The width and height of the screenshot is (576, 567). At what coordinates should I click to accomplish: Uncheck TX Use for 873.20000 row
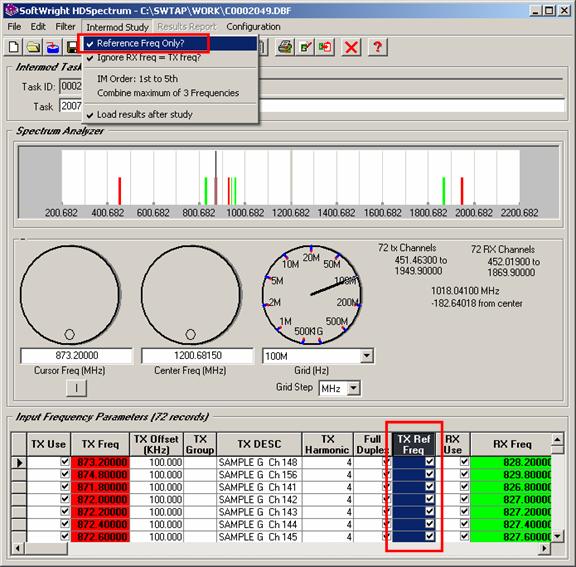(65, 462)
